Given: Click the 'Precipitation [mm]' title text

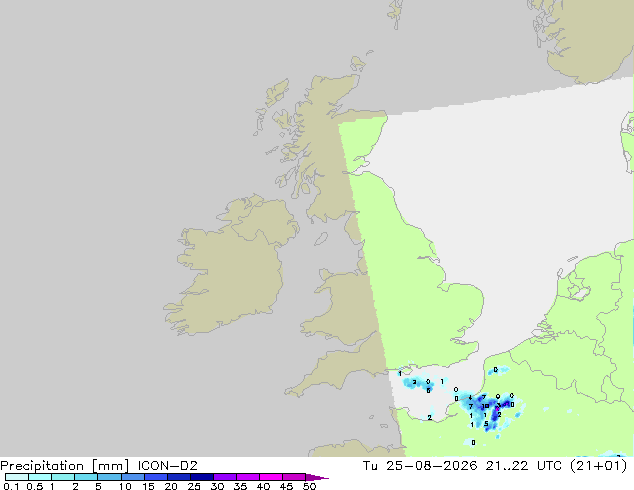Looking at the screenshot, I should pyautogui.click(x=65, y=466).
